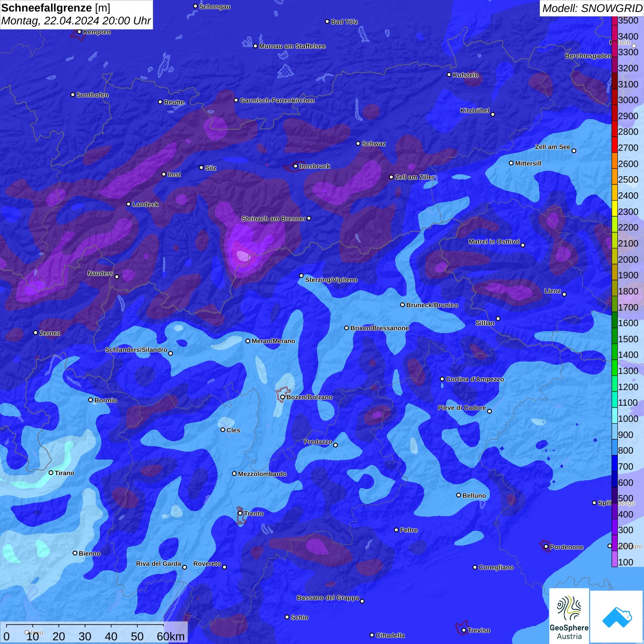The height and width of the screenshot is (644, 644).
Task: Click the Riva del Garda label
Action: (x=159, y=563)
